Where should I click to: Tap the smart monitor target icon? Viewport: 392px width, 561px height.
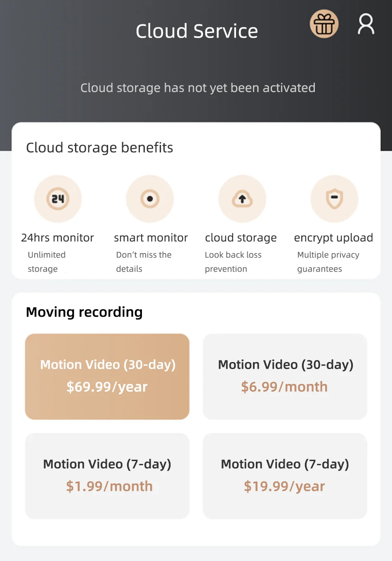coord(150,199)
